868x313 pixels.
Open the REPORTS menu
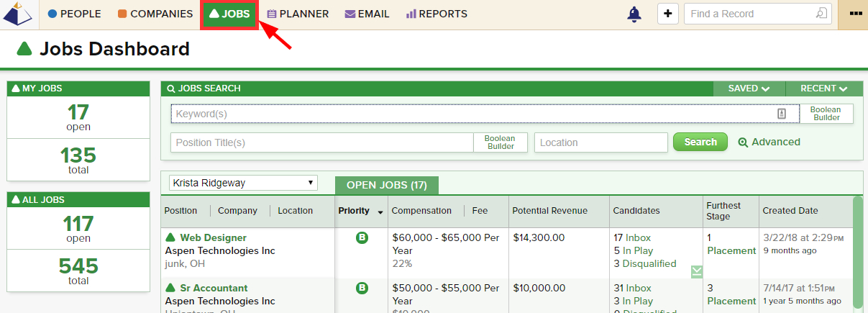click(x=437, y=14)
